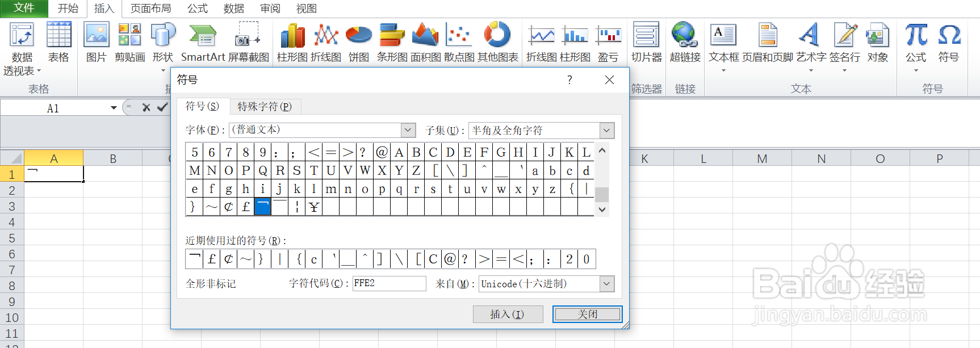This screenshot has height=348, width=980.
Task: Expand the 数据透视表 dropdown arrow
Action: [39, 71]
